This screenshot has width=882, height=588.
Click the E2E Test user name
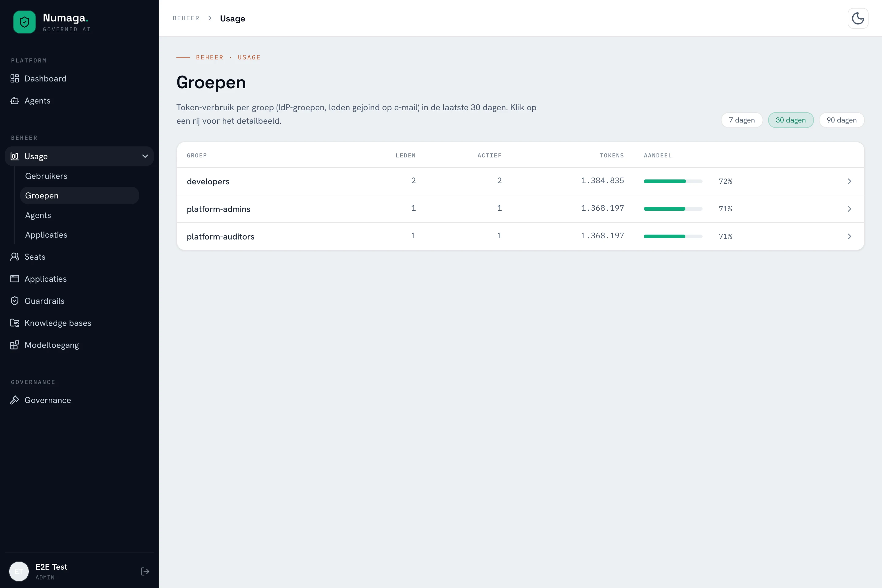coord(51,567)
